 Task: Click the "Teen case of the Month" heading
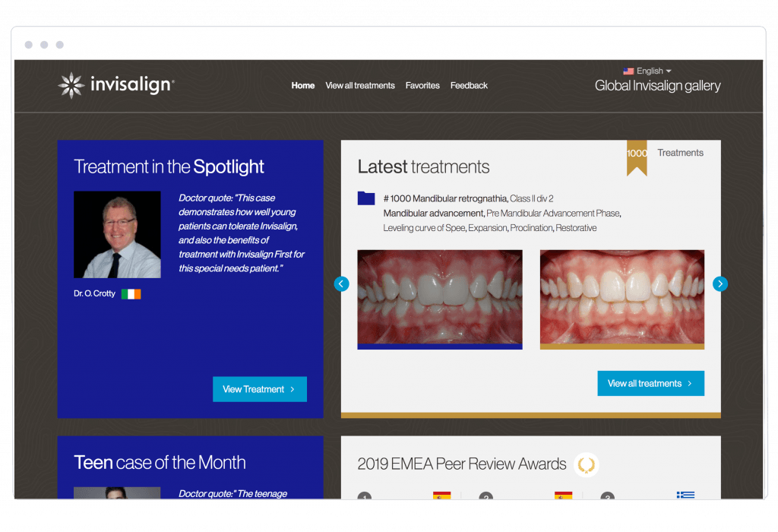[160, 463]
